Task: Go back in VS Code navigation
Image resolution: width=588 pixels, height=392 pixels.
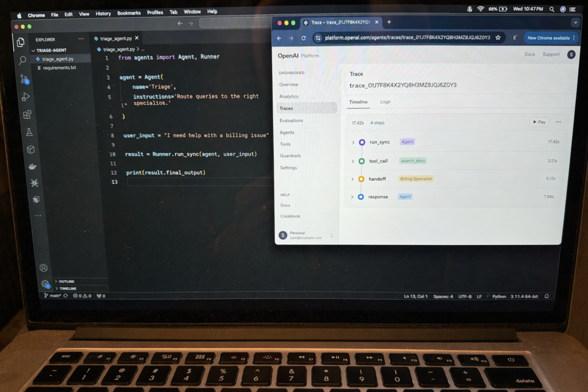Action: (x=180, y=23)
